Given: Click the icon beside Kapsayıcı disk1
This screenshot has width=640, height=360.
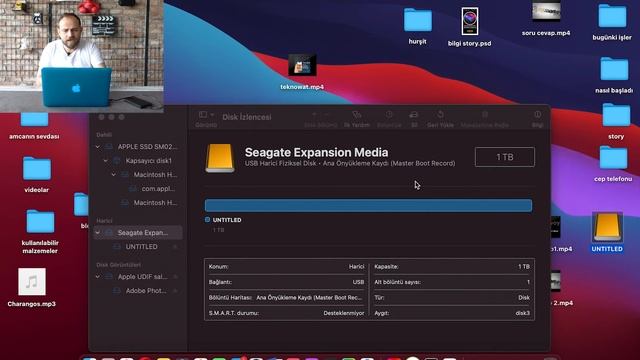Looking at the screenshot, I should pos(117,160).
